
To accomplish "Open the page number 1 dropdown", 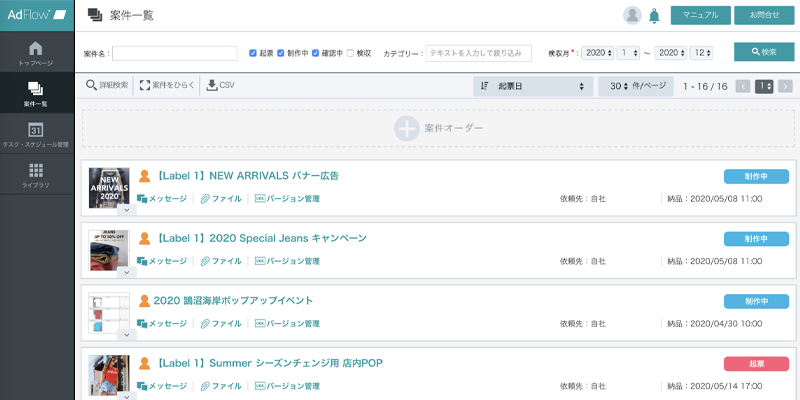I will (765, 86).
